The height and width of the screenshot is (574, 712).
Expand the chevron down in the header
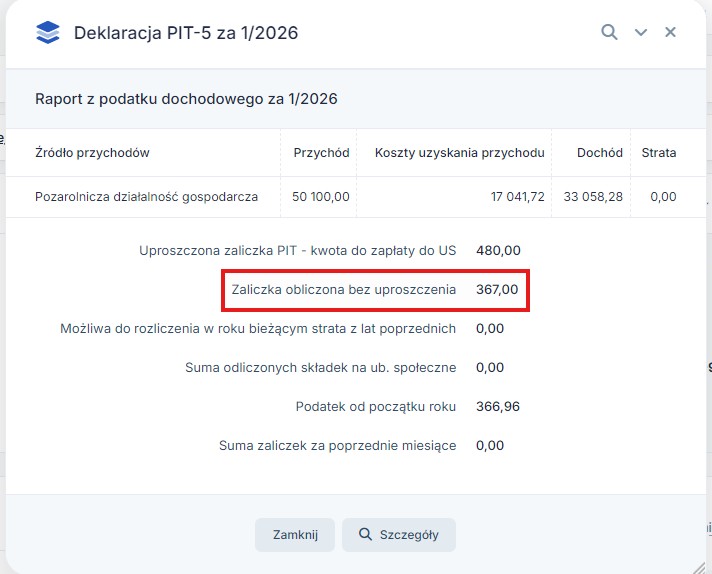(641, 32)
